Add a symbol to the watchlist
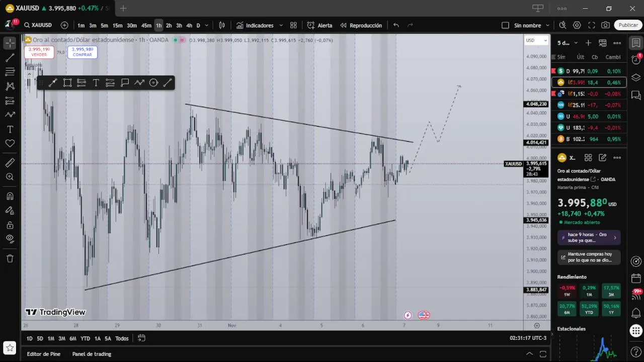This screenshot has width=644, height=362. point(588,43)
